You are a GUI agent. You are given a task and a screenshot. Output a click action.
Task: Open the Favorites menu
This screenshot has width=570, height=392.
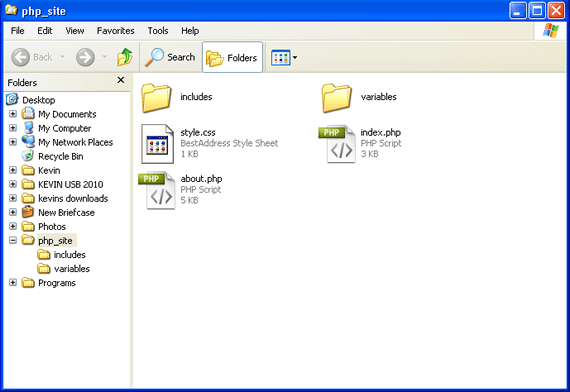pyautogui.click(x=115, y=31)
